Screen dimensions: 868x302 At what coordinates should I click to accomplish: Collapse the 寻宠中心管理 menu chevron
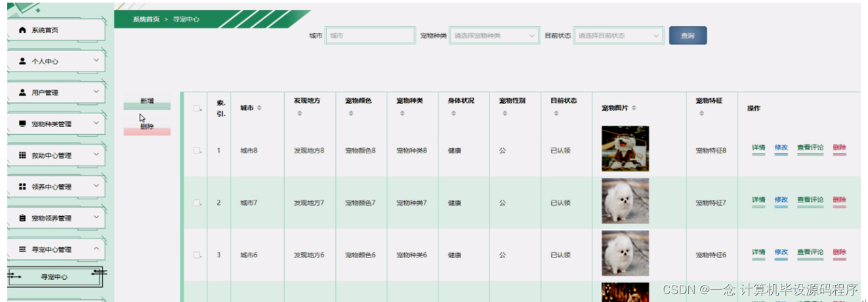point(96,249)
